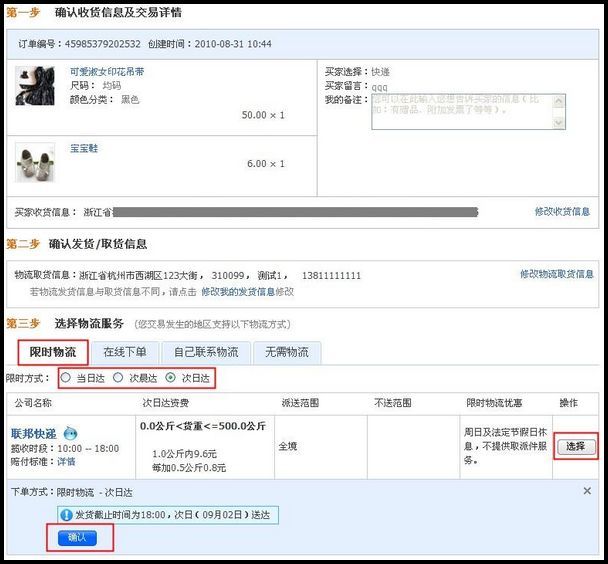Click the 我的备注 scrollbar up arrow
Viewport: 608px width, 564px height.
point(558,101)
